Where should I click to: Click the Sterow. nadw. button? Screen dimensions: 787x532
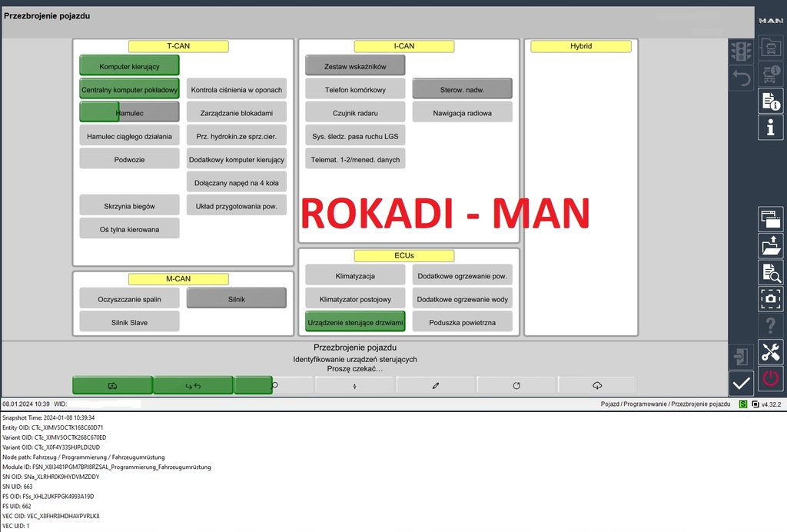[x=462, y=89]
